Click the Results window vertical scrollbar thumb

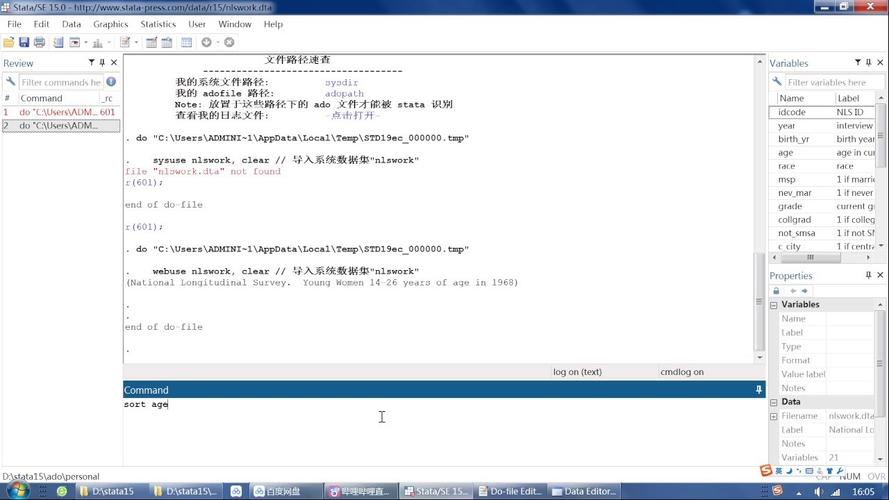[759, 302]
